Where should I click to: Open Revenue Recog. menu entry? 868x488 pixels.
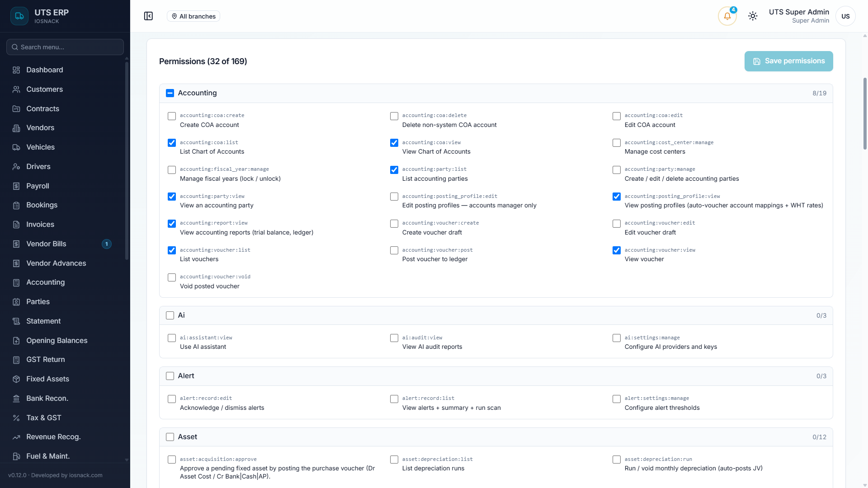(x=65, y=437)
